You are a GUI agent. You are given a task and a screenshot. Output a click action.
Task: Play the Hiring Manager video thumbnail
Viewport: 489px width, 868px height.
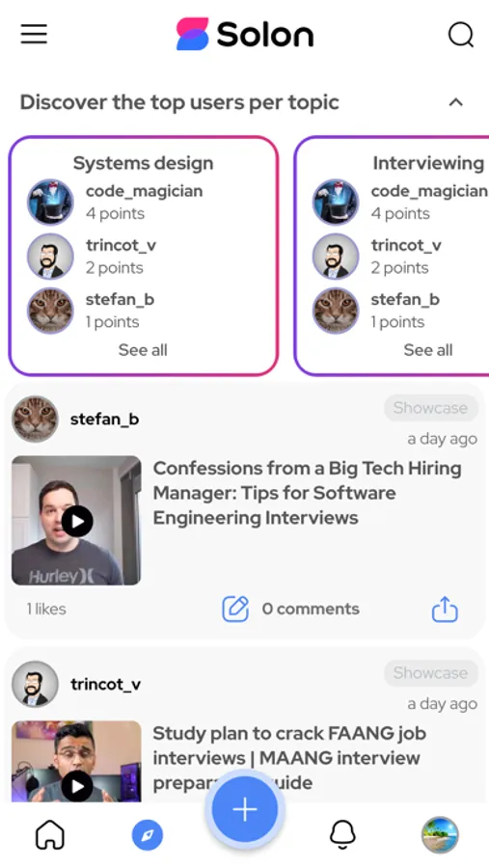pos(76,521)
